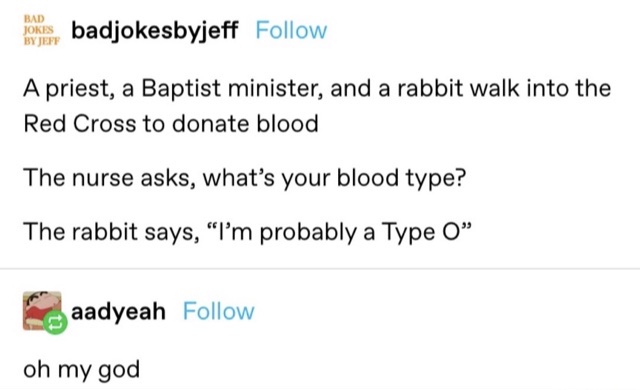Click the aadyeah cartoon avatar picture
This screenshot has width=640, height=390.
click(x=42, y=310)
